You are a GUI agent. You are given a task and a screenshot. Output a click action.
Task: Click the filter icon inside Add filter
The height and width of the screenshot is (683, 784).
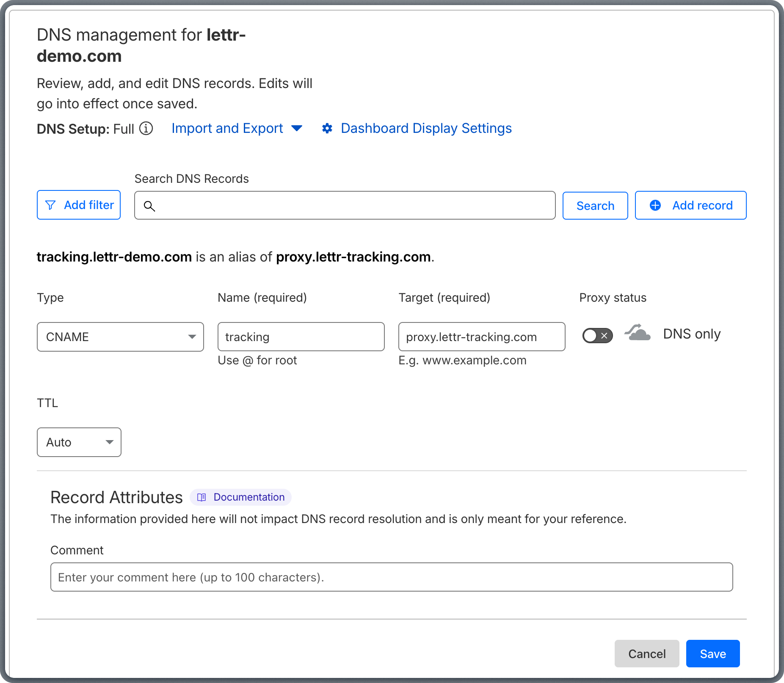[x=50, y=205]
